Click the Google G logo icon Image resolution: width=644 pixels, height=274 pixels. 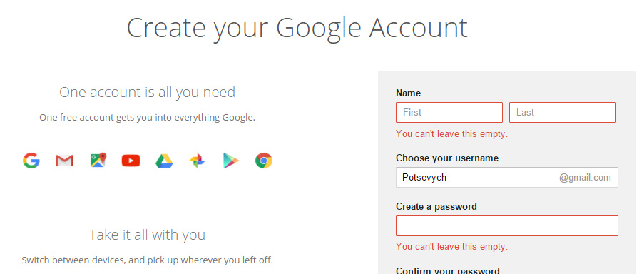click(x=31, y=161)
